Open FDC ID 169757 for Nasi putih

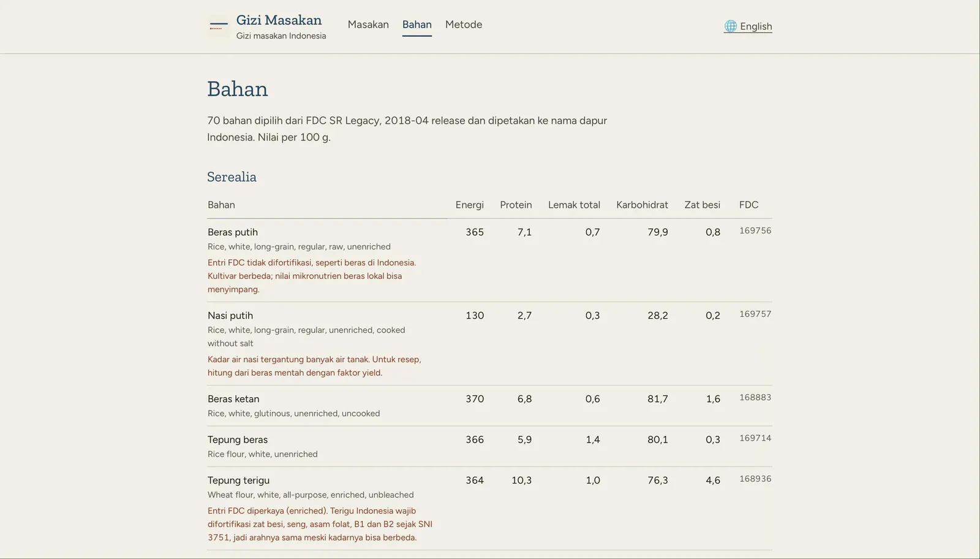[755, 314]
